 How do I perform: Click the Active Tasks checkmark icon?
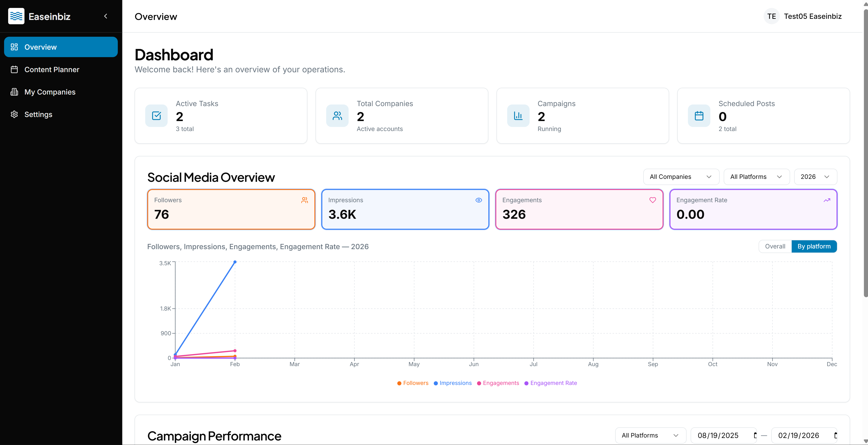click(156, 116)
